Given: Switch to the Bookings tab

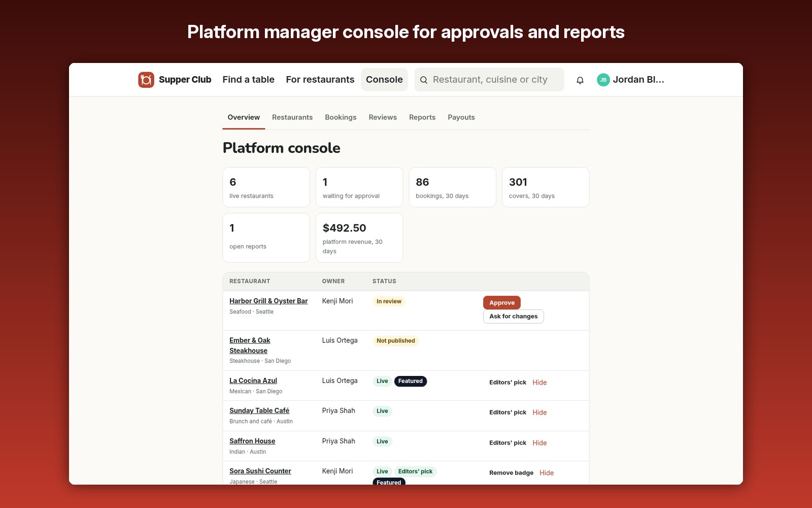Looking at the screenshot, I should (341, 117).
